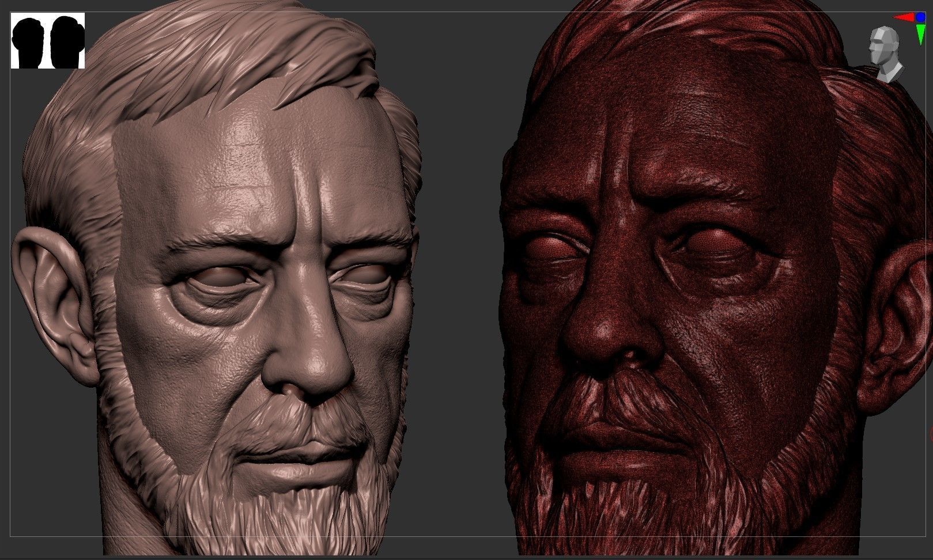Click the blue Z axis dot
Image resolution: width=933 pixels, height=560 pixels.
click(920, 17)
